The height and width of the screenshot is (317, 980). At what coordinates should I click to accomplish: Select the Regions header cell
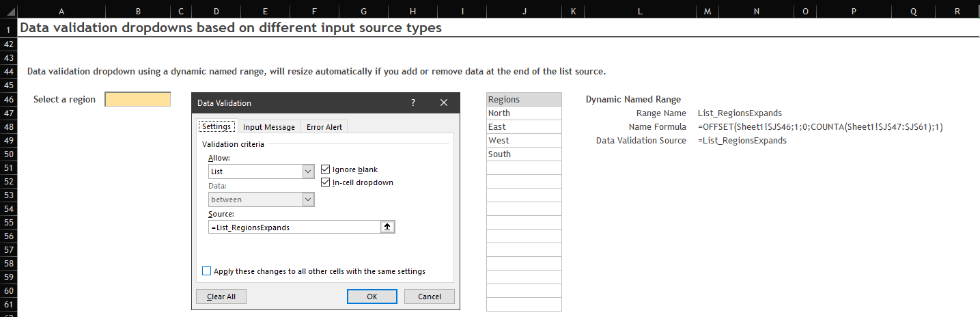(x=524, y=100)
